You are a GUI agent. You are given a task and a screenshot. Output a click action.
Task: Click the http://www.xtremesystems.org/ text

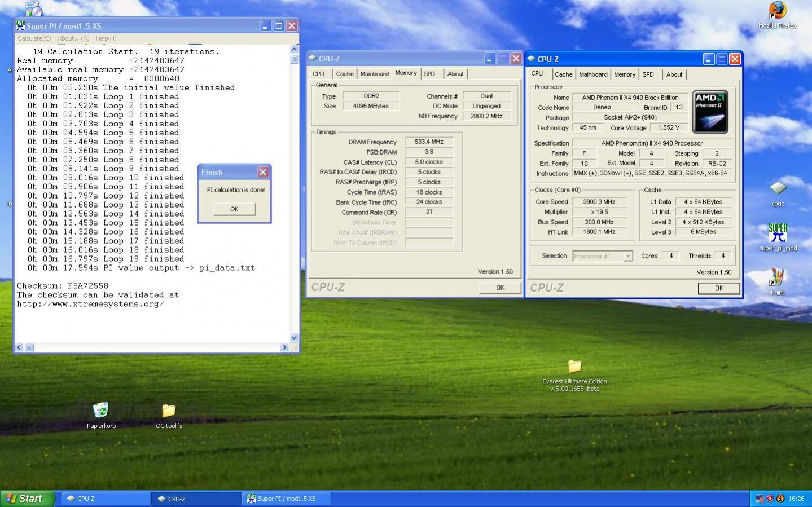point(90,304)
